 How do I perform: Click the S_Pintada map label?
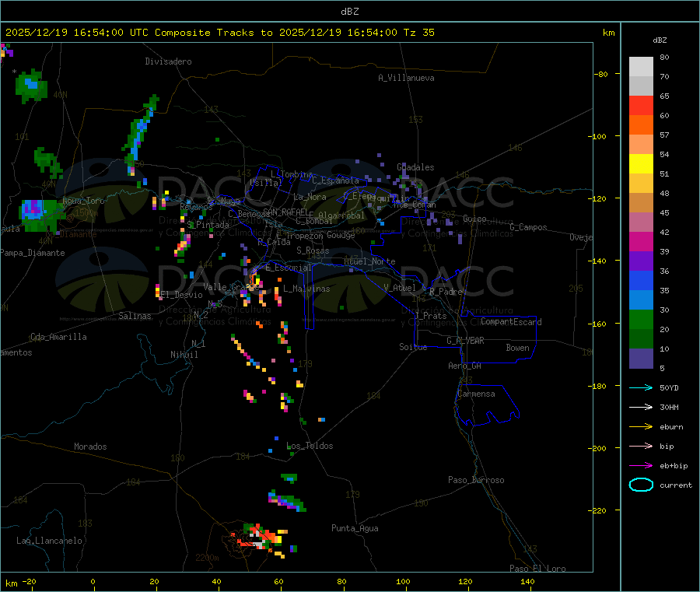(208, 225)
